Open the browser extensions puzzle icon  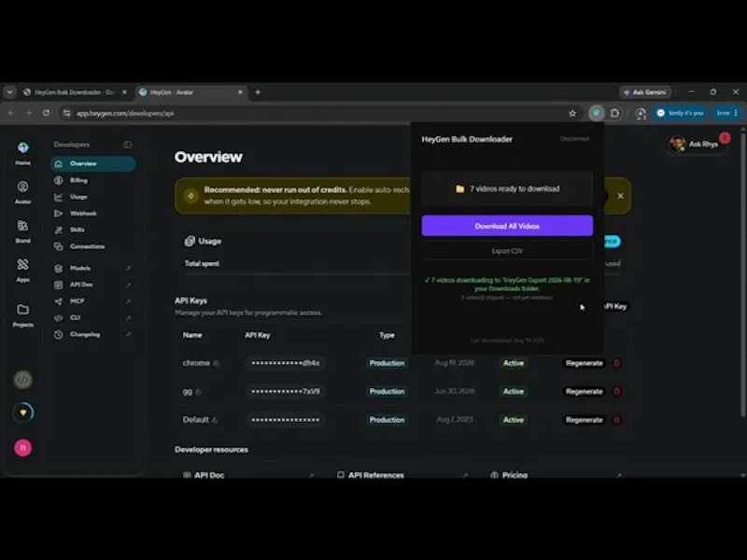pyautogui.click(x=614, y=113)
